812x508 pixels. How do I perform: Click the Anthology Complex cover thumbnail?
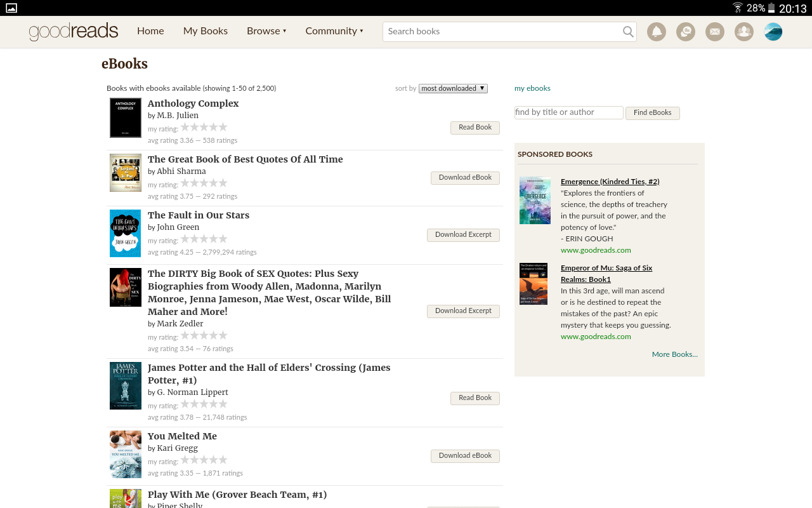(126, 117)
